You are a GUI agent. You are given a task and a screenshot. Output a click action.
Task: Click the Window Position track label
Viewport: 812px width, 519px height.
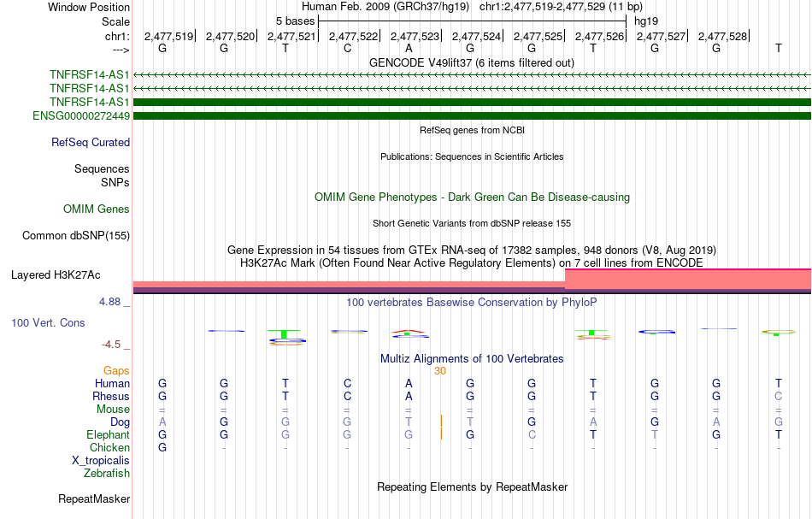[x=89, y=7]
